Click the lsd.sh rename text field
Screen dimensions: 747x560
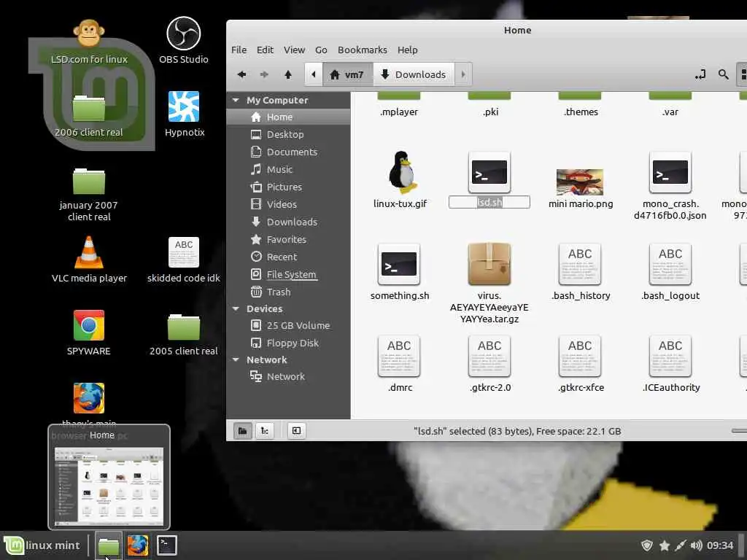pos(489,203)
